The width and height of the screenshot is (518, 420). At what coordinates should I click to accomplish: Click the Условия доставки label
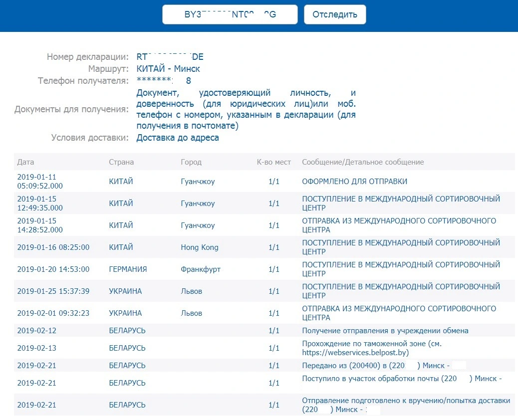pos(90,138)
